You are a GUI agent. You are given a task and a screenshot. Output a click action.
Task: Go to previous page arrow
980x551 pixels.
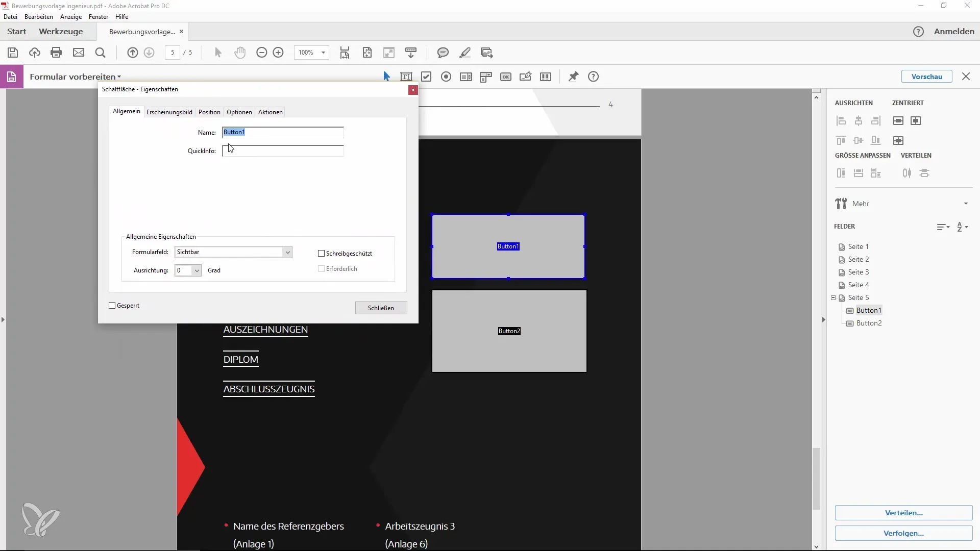pyautogui.click(x=133, y=53)
